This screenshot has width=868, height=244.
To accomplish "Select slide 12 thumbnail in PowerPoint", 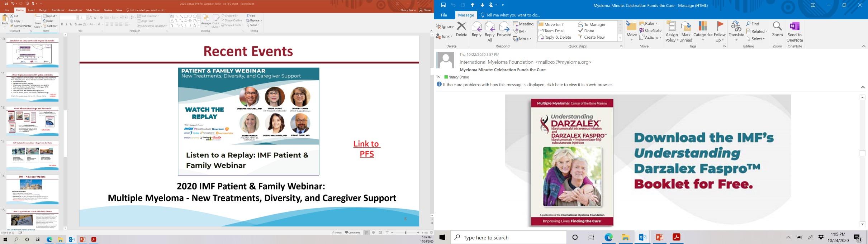I will coord(32,121).
